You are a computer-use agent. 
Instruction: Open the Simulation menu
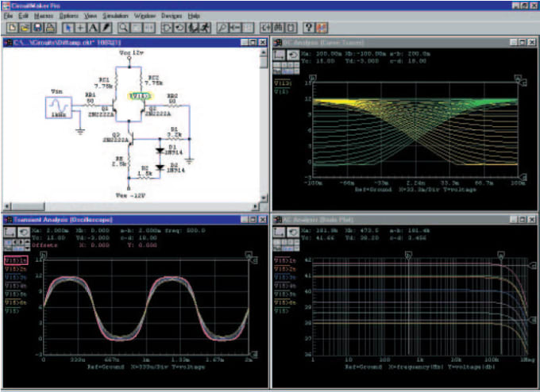[115, 16]
